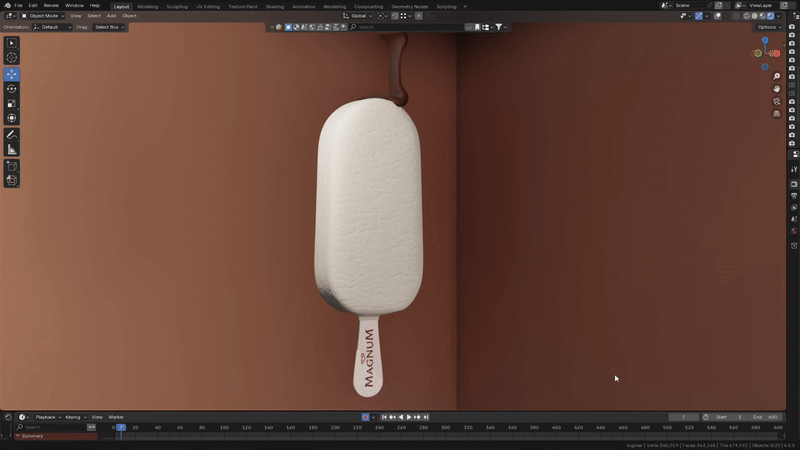Click the use preview range clock icon

(x=706, y=417)
